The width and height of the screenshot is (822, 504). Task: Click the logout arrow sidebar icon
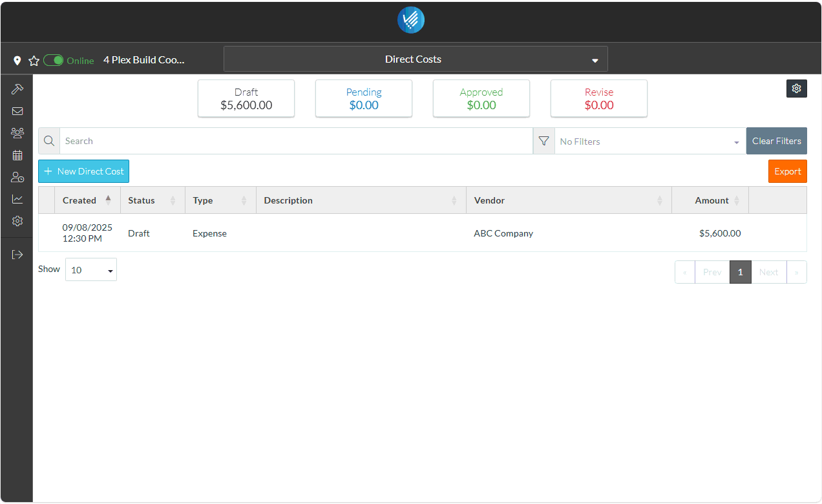[17, 255]
